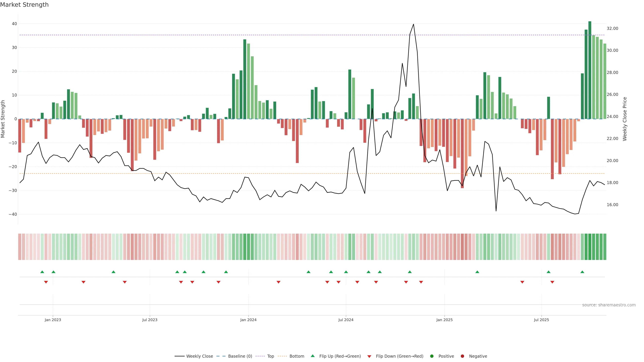Click the Flip Up green triangle legend icon
Viewport: 644px width, 362px height.
[312, 356]
